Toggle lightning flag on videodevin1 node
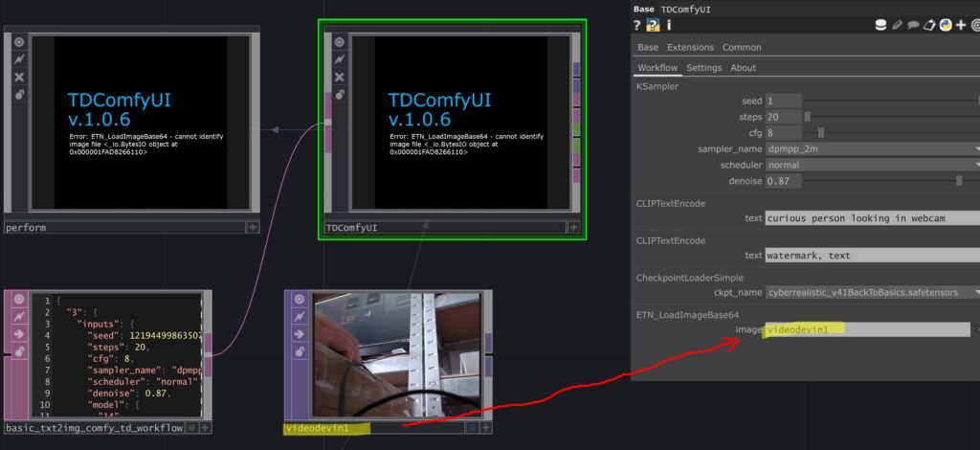 coord(300,316)
